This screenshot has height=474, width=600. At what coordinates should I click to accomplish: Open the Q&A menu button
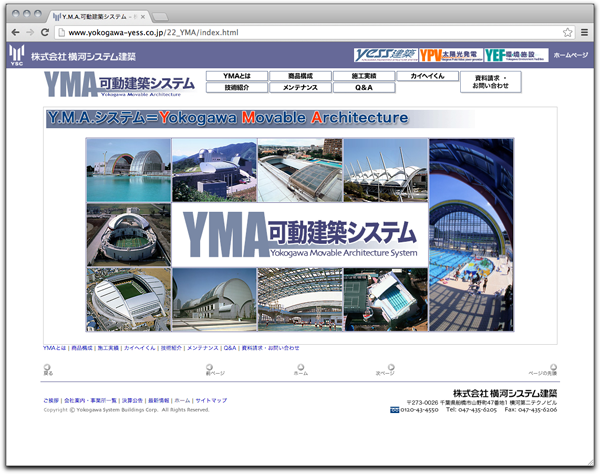tap(364, 88)
